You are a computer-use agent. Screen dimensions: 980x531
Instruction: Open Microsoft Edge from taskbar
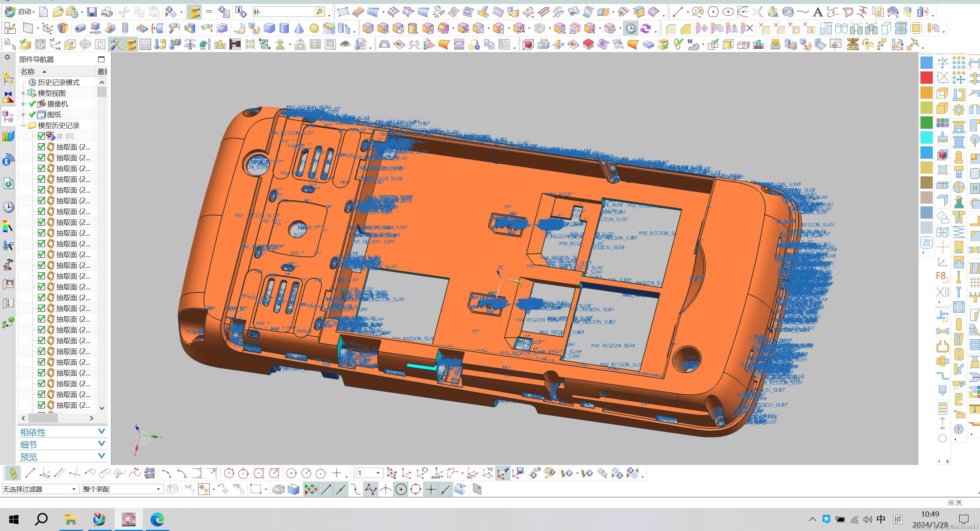(157, 520)
